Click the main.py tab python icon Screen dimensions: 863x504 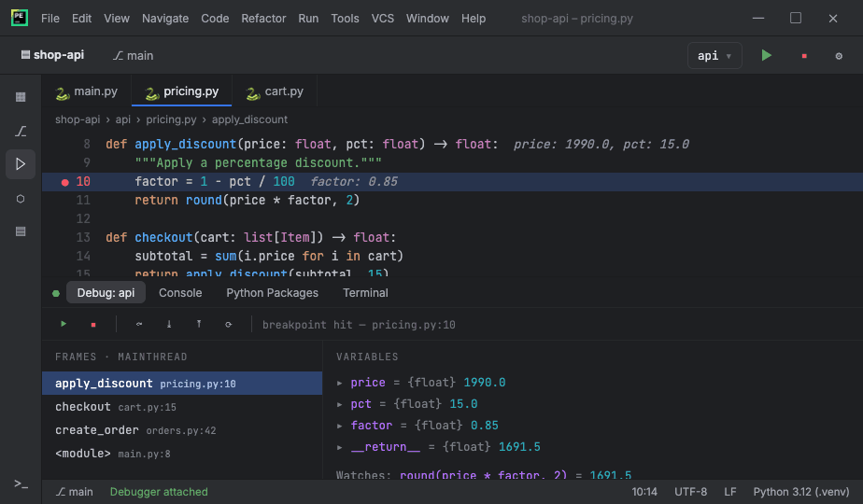(63, 93)
